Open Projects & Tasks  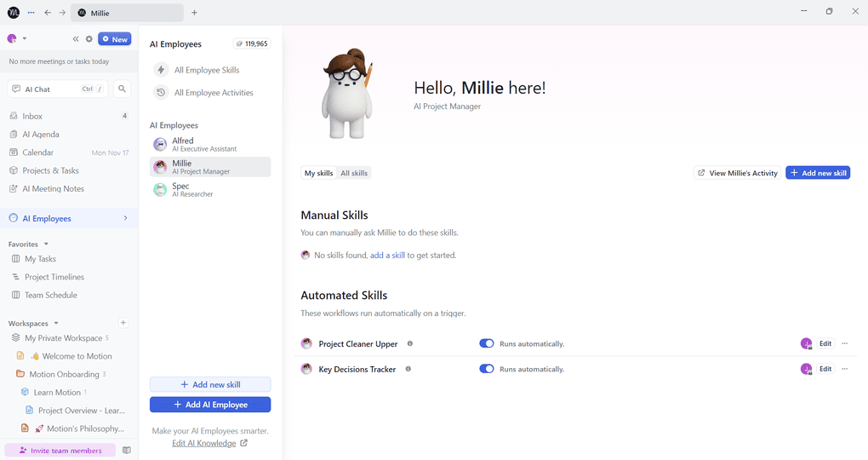coord(69,170)
